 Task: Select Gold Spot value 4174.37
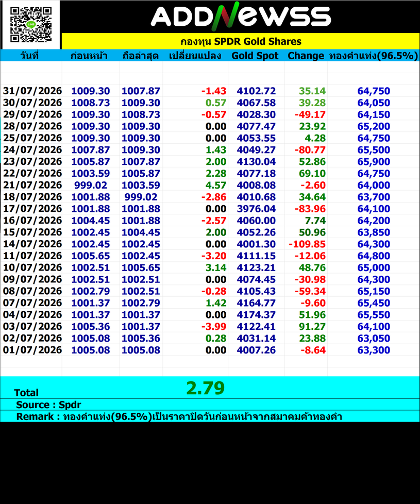pos(256,315)
